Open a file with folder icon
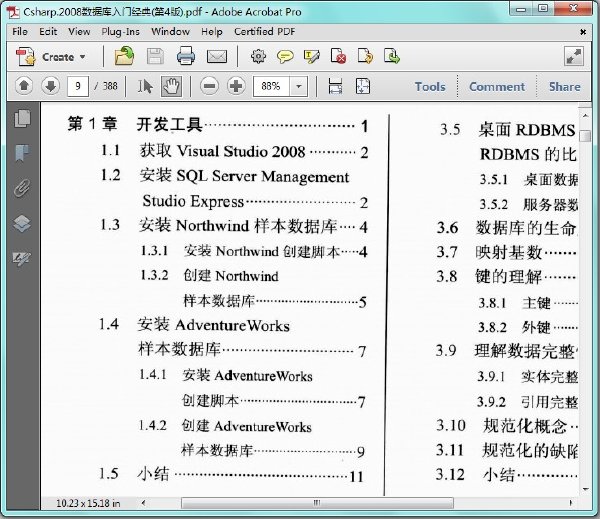The image size is (600, 519). pyautogui.click(x=124, y=56)
